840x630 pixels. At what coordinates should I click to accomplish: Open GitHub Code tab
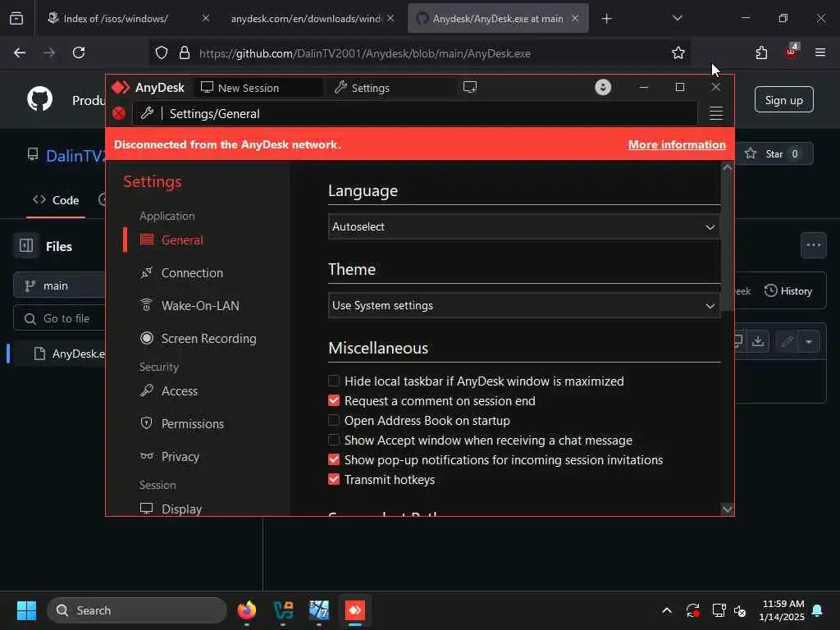click(x=56, y=200)
